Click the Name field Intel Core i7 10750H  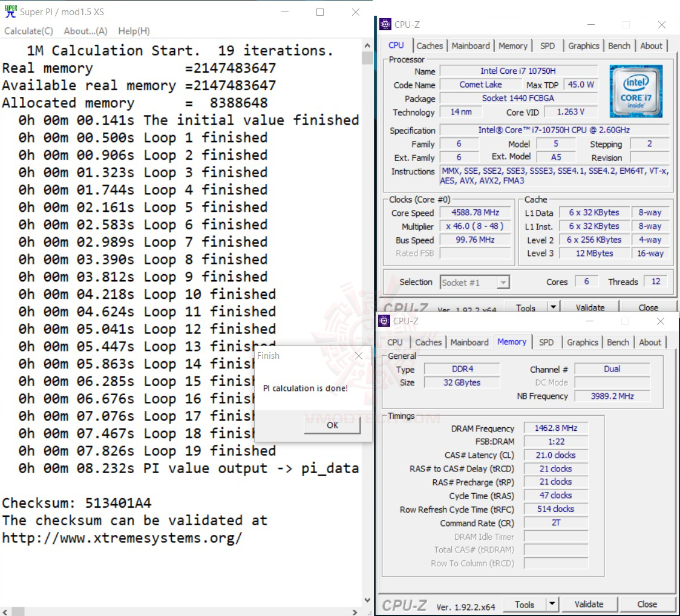click(x=518, y=71)
